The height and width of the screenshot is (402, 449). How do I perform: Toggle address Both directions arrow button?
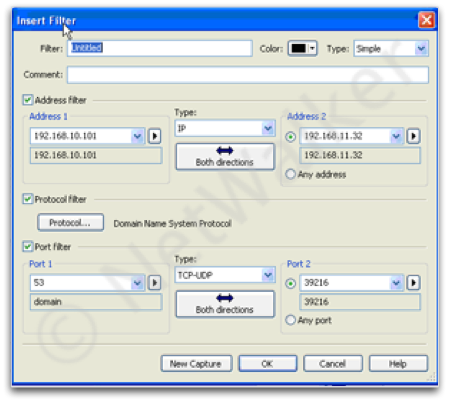click(225, 157)
